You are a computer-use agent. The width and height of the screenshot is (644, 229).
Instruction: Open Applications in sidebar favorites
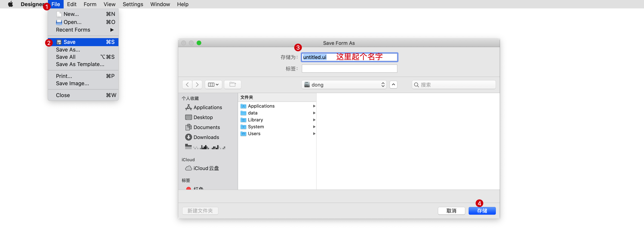(208, 107)
